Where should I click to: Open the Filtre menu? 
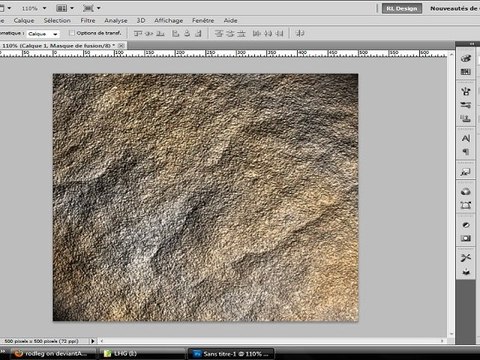(88, 20)
